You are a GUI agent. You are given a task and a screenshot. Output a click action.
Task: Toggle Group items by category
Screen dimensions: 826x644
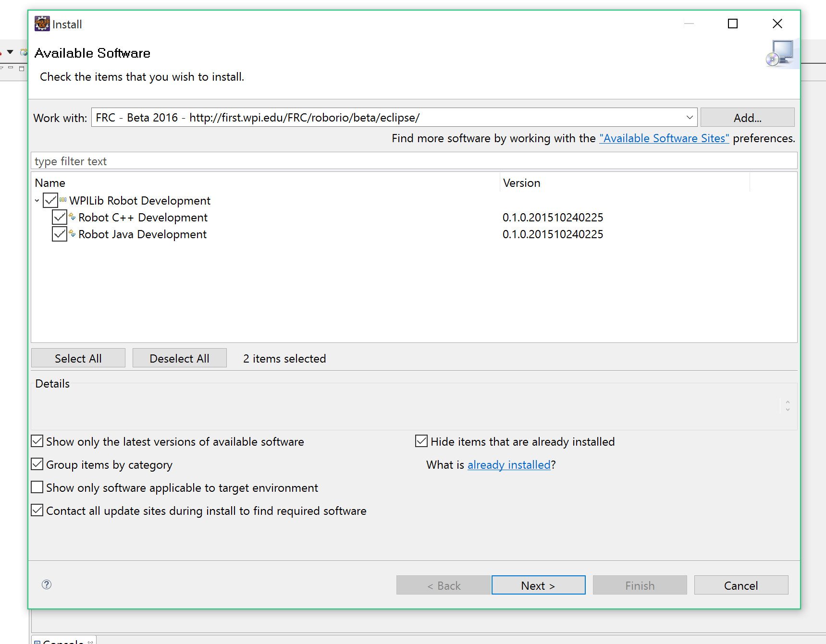[x=37, y=464]
